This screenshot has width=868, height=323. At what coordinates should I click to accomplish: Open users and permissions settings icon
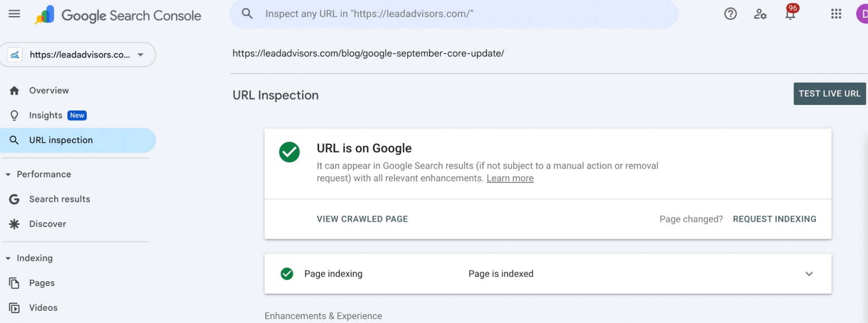click(760, 14)
